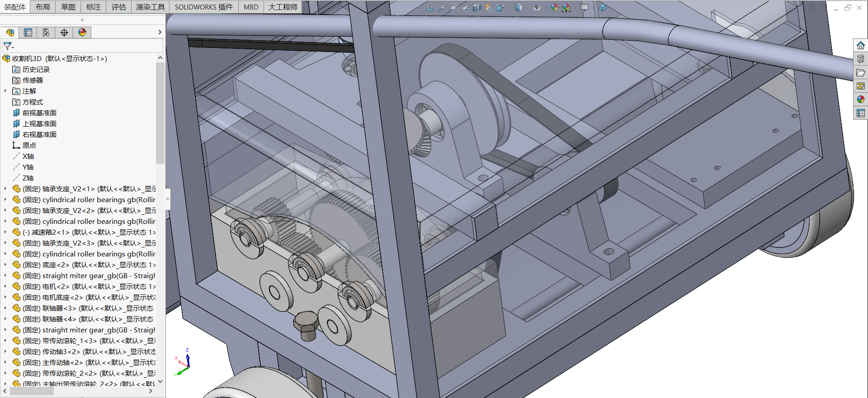Select the Z轴 axis item
The height and width of the screenshot is (398, 868).
[23, 178]
